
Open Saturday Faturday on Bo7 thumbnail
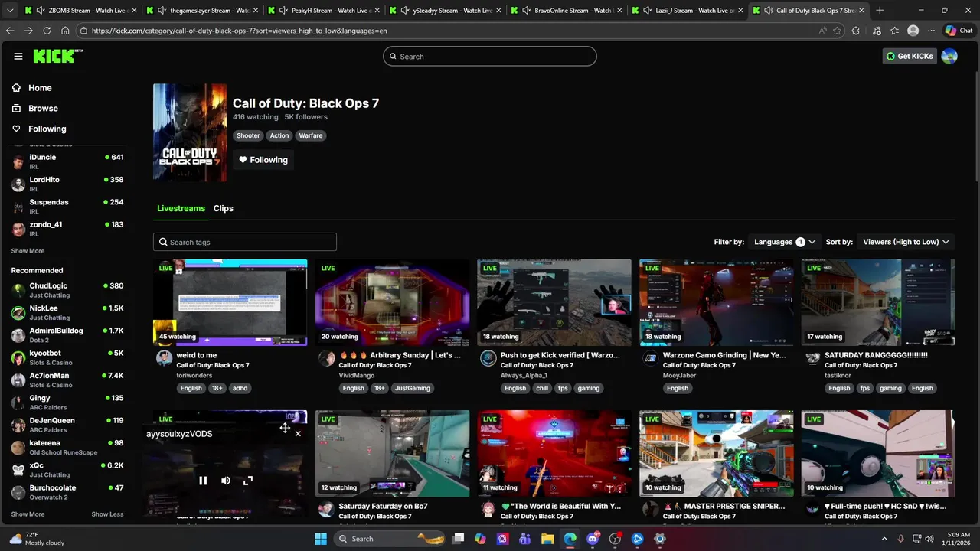click(393, 453)
